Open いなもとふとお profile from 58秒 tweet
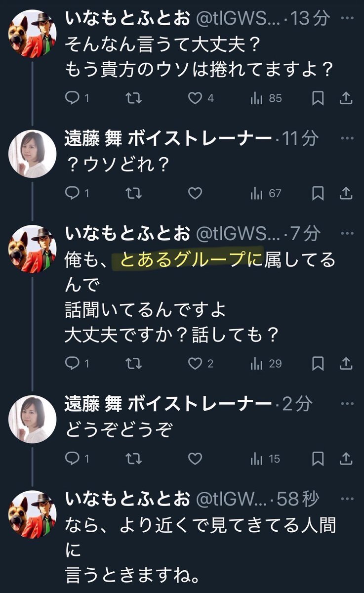This screenshot has width=364, height=593. (127, 500)
